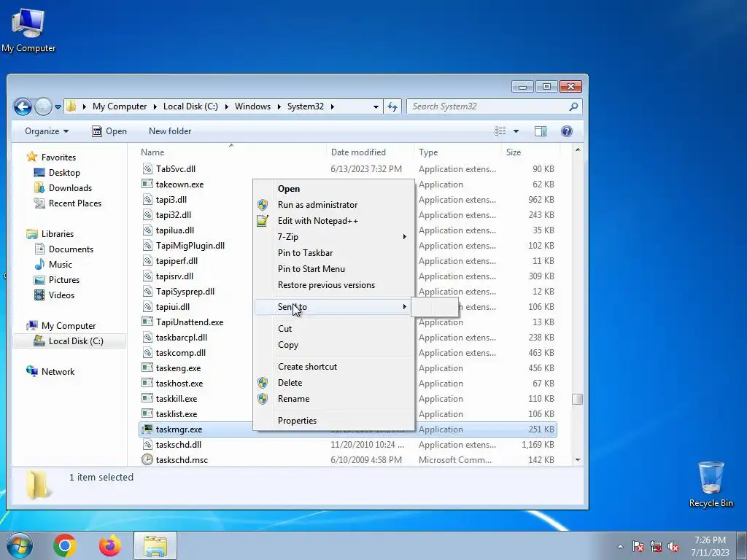
Task: Open the Organize dropdown menu
Action: [x=47, y=131]
